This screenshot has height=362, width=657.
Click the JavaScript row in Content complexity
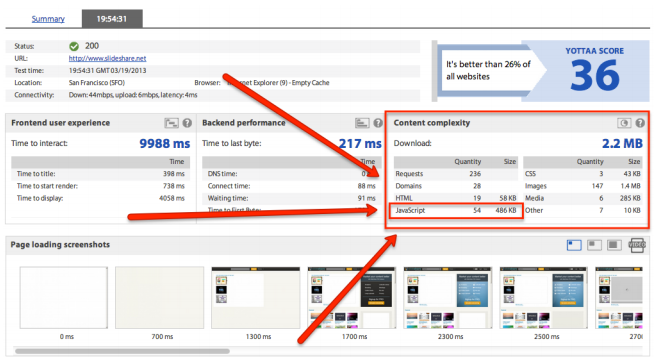[x=456, y=210]
